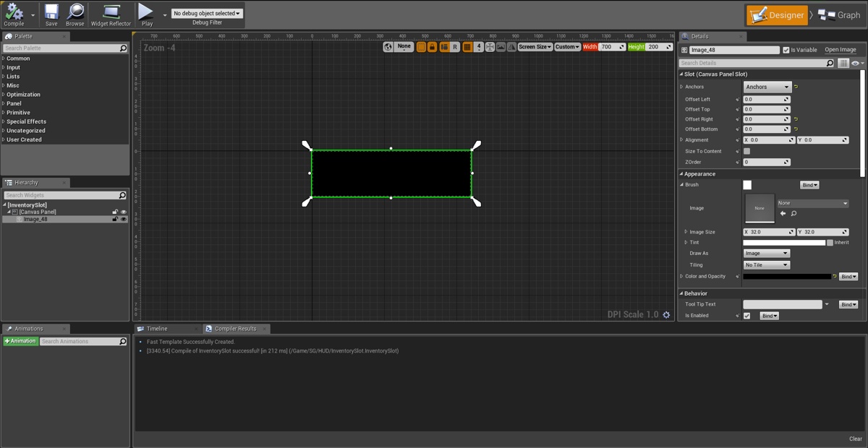Toggle the localization preview globe icon
The width and height of the screenshot is (868, 448).
click(388, 47)
